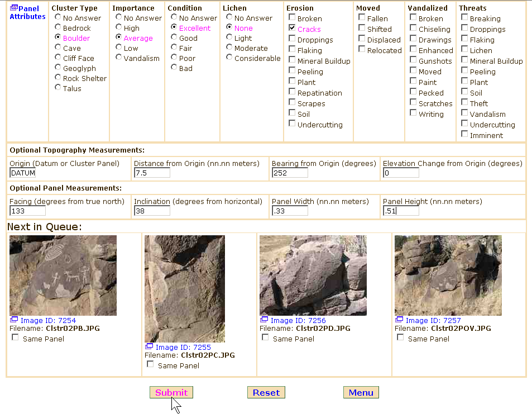Image resolution: width=532 pixels, height=418 pixels.
Task: Open the Image ID: 7256 link
Action: pos(298,321)
